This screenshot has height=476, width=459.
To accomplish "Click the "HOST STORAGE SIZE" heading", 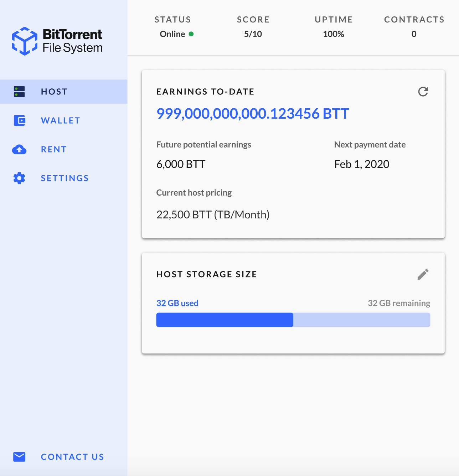I will (207, 274).
